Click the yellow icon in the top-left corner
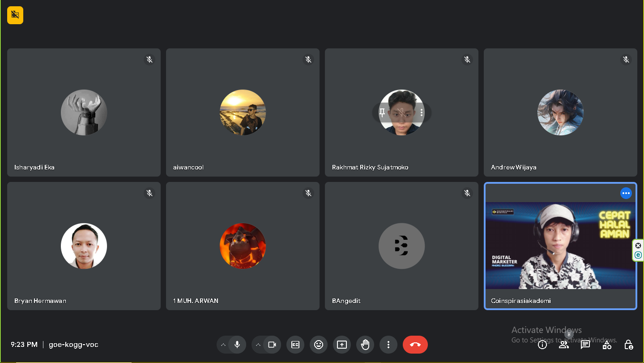The width and height of the screenshot is (644, 363). point(15,15)
